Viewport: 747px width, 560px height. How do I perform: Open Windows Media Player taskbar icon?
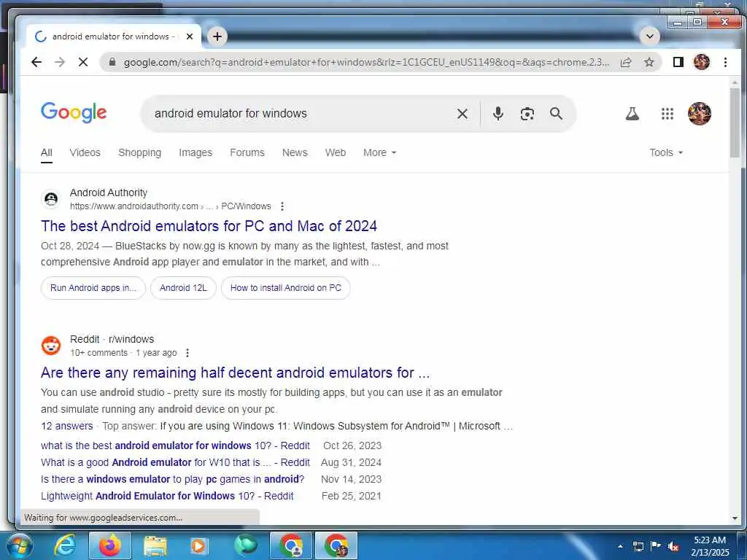198,545
